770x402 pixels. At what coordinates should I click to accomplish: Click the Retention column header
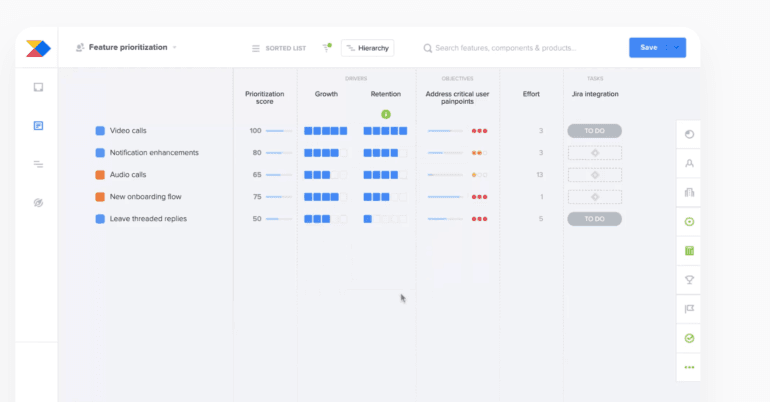(x=385, y=94)
